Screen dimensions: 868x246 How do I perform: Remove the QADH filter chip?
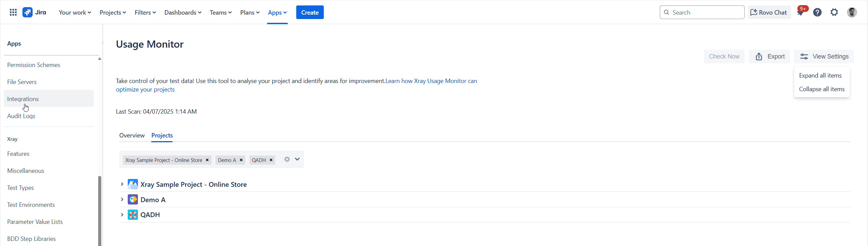271,160
